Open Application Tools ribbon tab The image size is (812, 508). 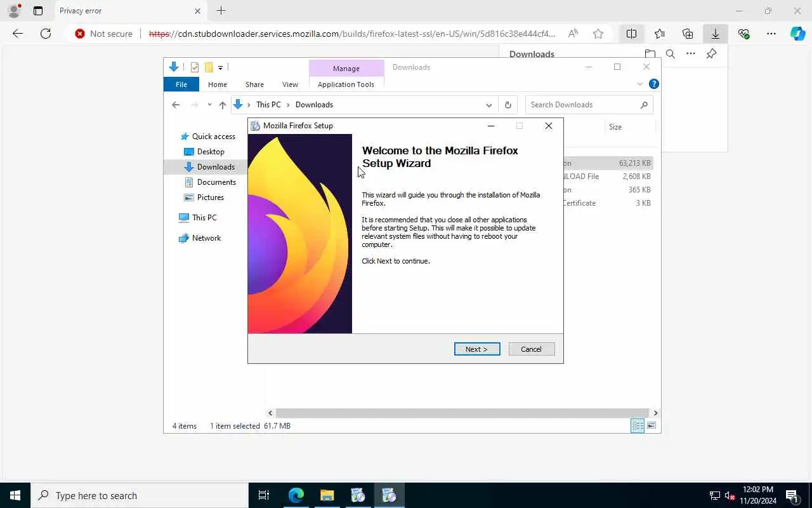coord(346,84)
